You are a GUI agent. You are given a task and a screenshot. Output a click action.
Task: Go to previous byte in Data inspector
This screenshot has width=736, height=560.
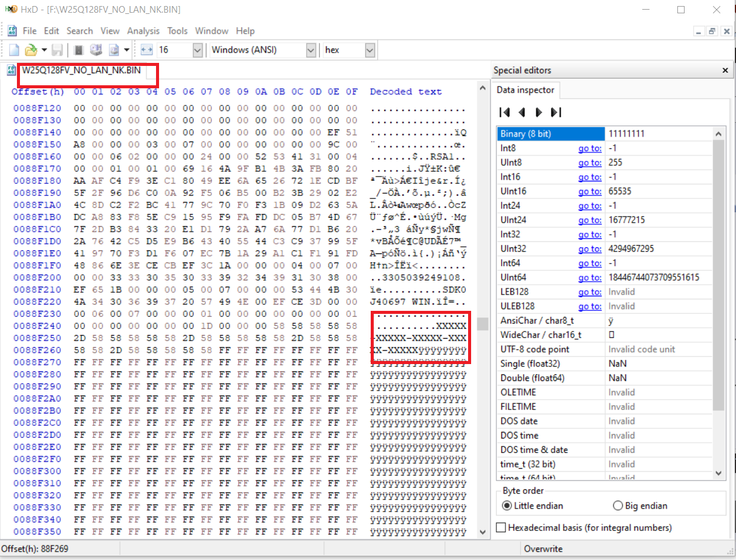521,112
